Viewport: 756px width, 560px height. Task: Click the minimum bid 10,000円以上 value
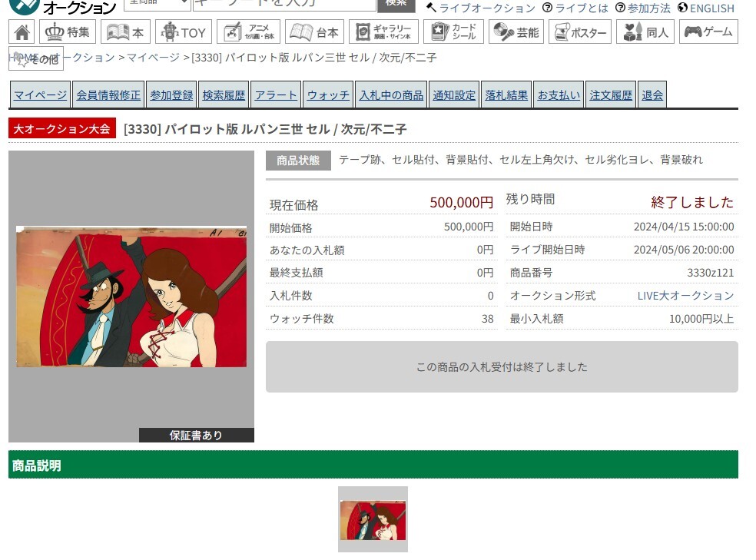[x=701, y=319]
